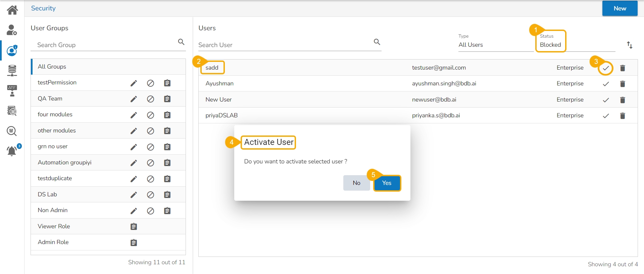Click the home icon in sidebar
Image resolution: width=644 pixels, height=274 pixels.
[12, 10]
